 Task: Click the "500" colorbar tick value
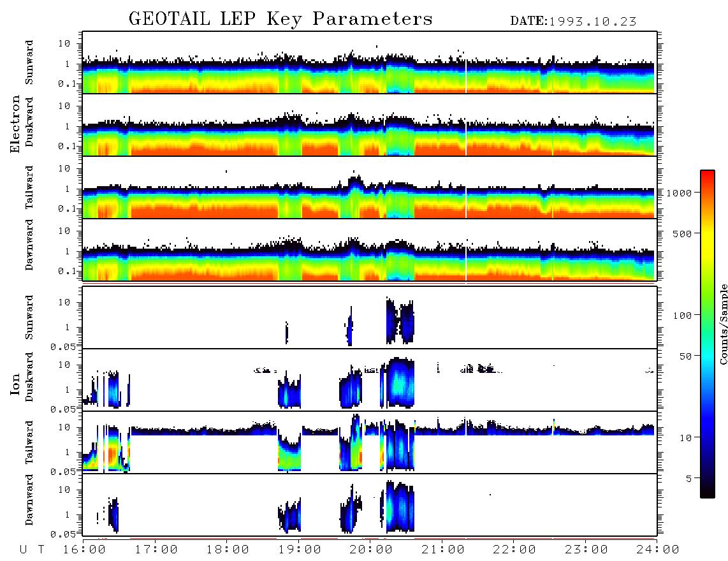(x=683, y=233)
